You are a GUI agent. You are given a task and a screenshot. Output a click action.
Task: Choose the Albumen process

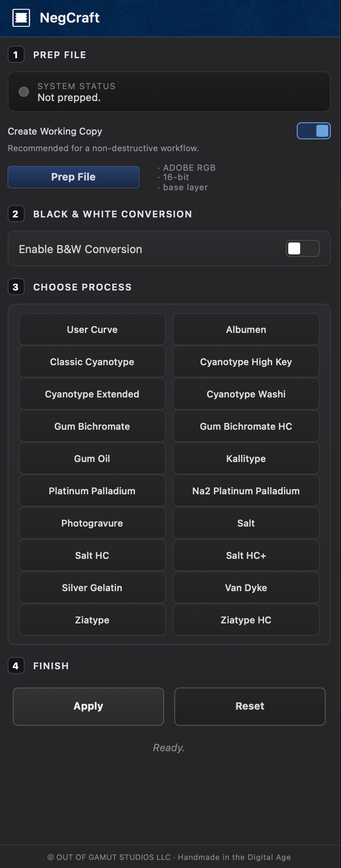coord(246,330)
